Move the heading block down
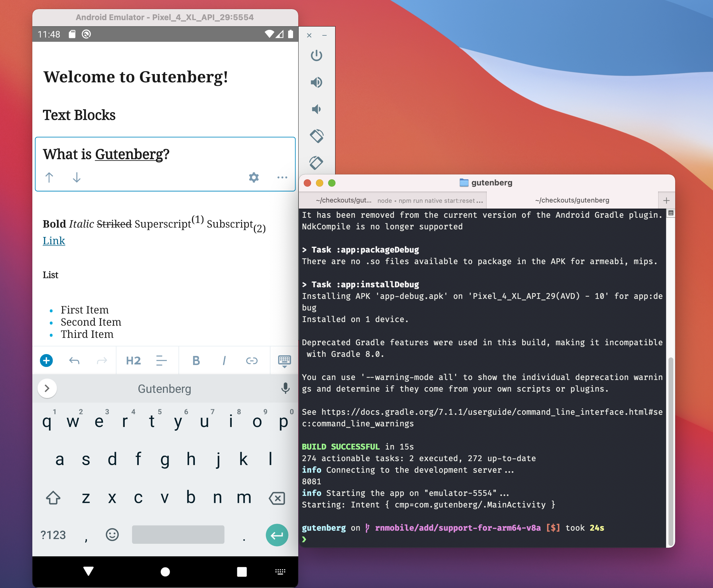 click(77, 177)
